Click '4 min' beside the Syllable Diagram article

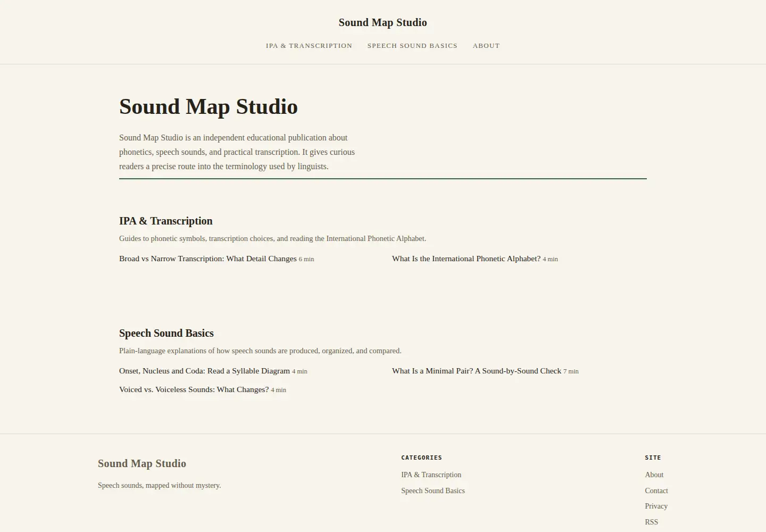click(x=299, y=371)
